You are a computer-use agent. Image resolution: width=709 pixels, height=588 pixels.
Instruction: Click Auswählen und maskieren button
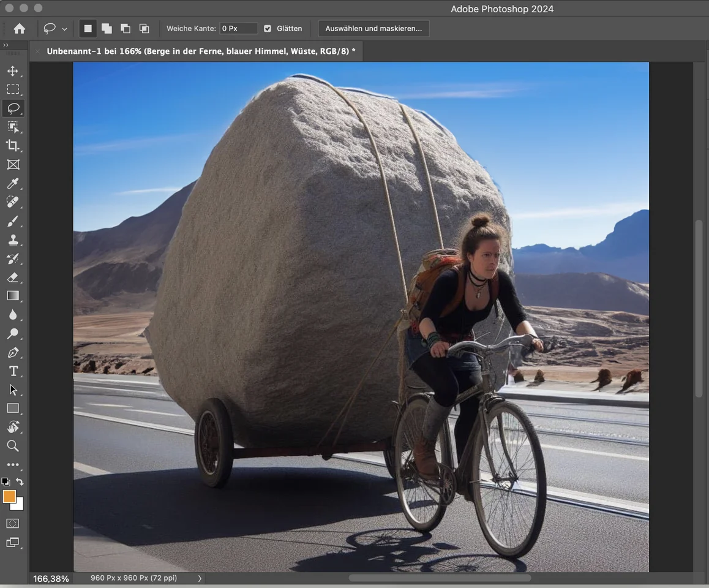pos(373,29)
